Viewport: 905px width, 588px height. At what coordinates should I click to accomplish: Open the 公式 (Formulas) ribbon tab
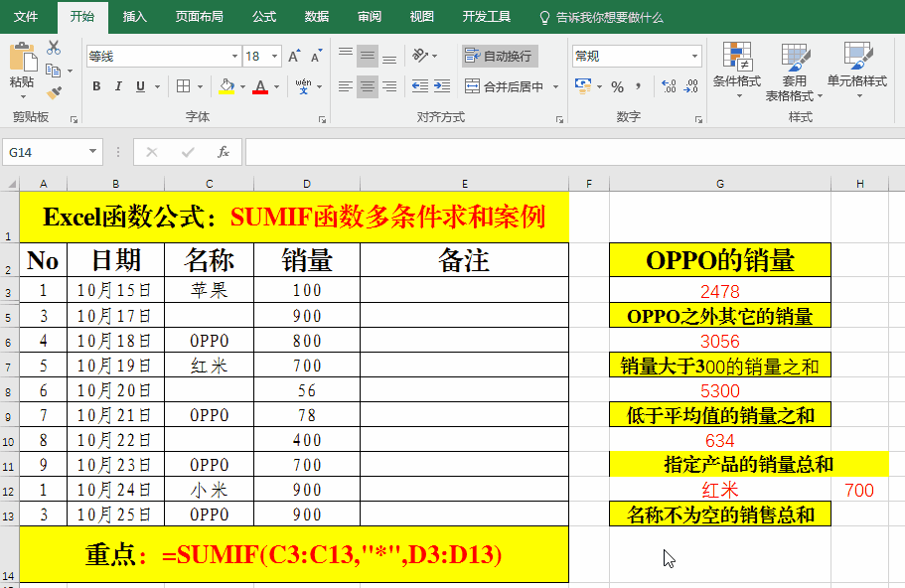click(x=264, y=17)
